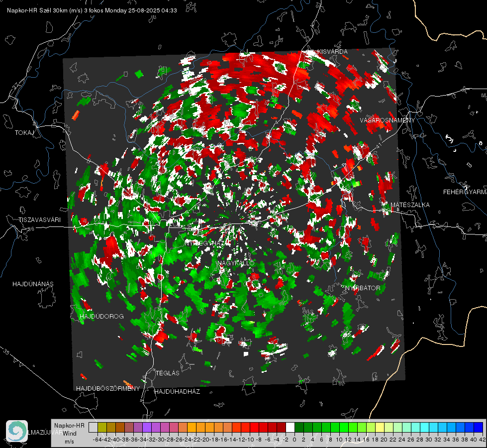This screenshot has width=487, height=448.
Task: Click the MÁTÉSZALKA town label
Action: [410, 205]
